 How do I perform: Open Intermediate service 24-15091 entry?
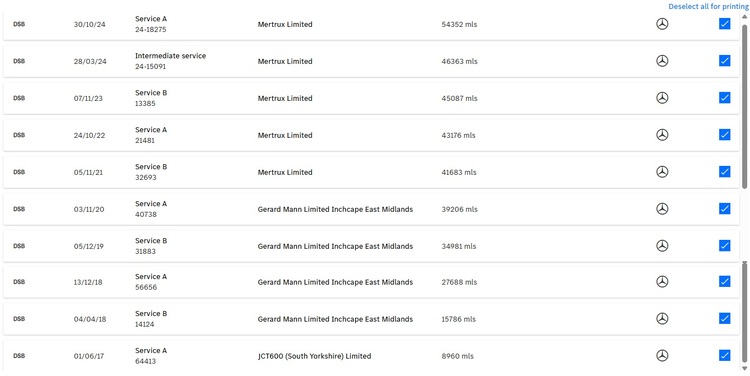tap(371, 61)
